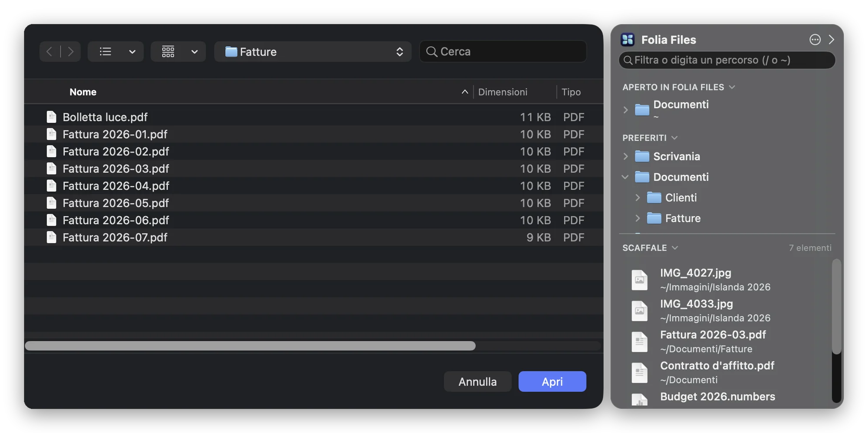The width and height of the screenshot is (868, 433).
Task: Switch to list view icon
Action: point(105,52)
